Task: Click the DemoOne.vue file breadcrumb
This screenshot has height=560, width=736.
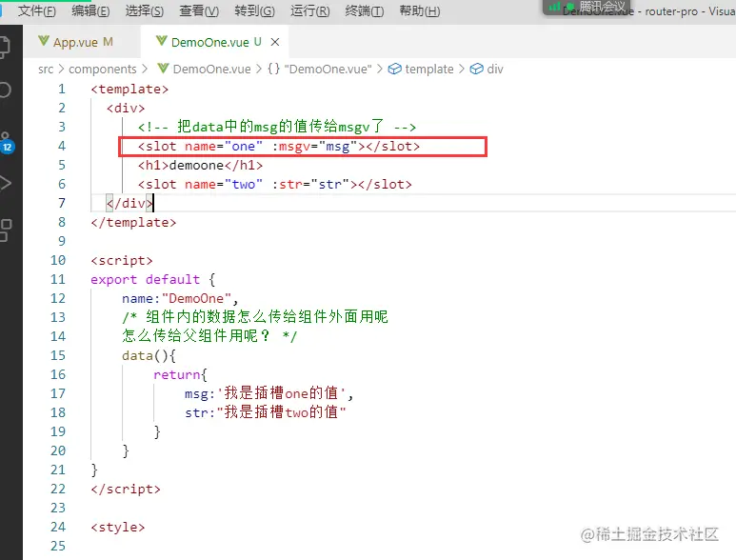Action: [211, 70]
